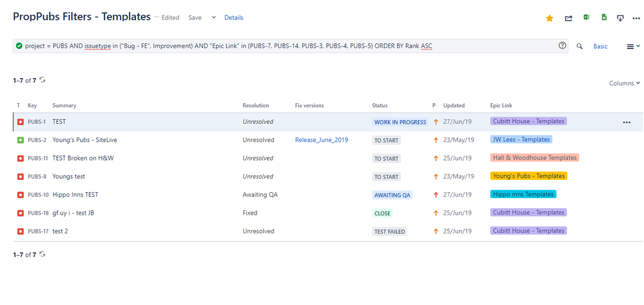Click the green valid query checkmark
The image size is (644, 305).
tap(19, 46)
